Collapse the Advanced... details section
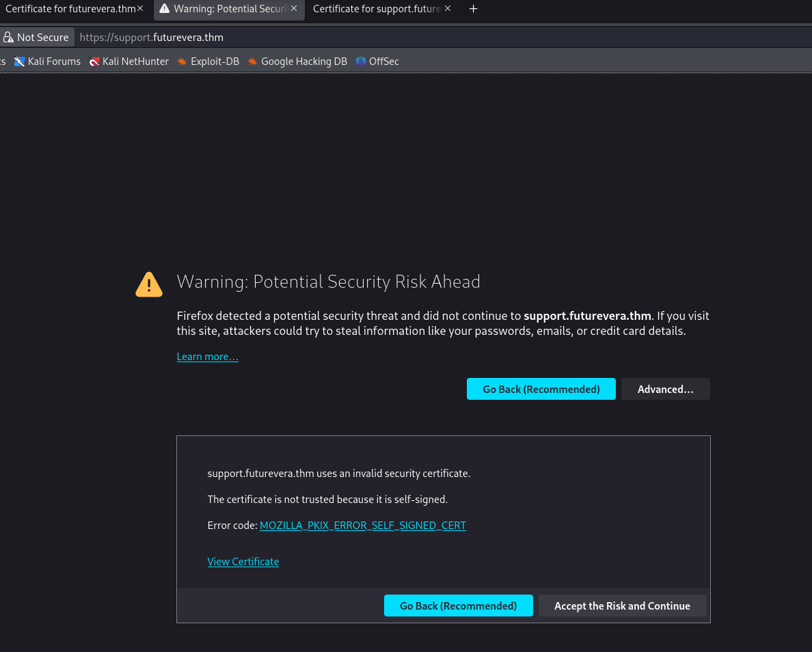 665,390
